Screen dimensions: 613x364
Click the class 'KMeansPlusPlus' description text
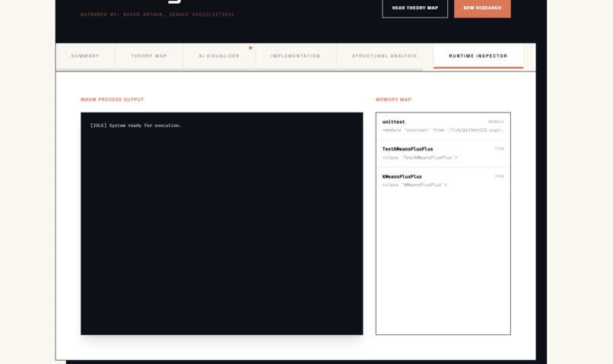point(414,185)
